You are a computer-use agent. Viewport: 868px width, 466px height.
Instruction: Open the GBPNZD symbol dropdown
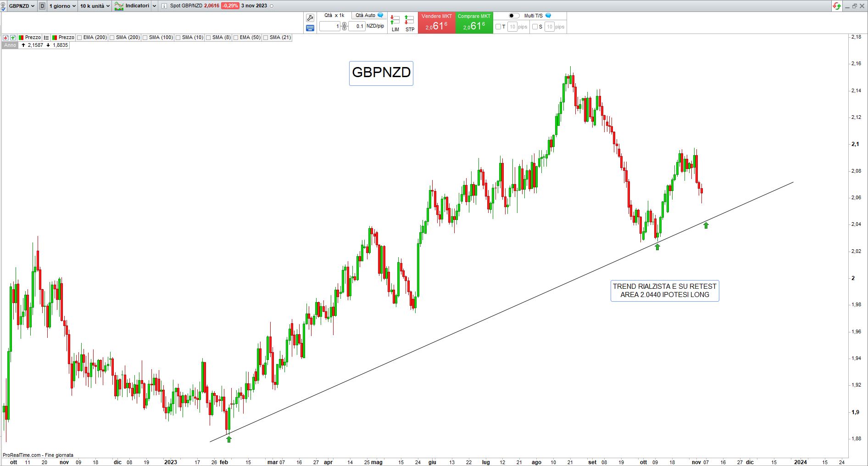[x=22, y=6]
